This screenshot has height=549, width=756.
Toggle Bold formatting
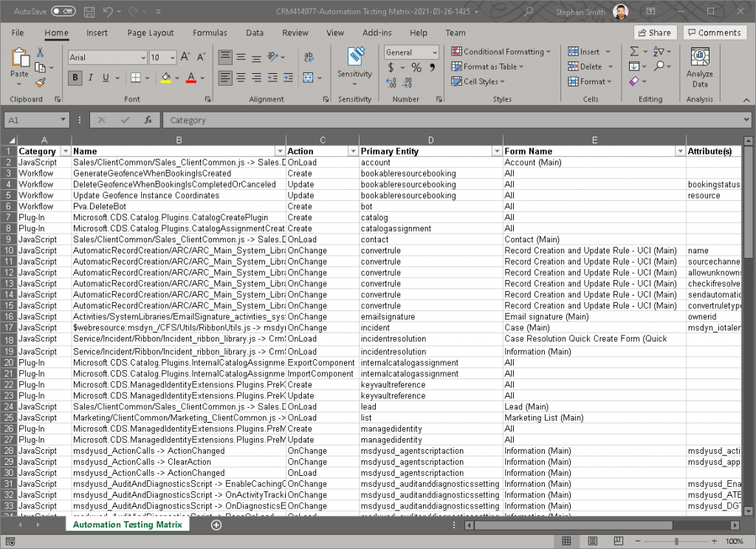pyautogui.click(x=75, y=78)
